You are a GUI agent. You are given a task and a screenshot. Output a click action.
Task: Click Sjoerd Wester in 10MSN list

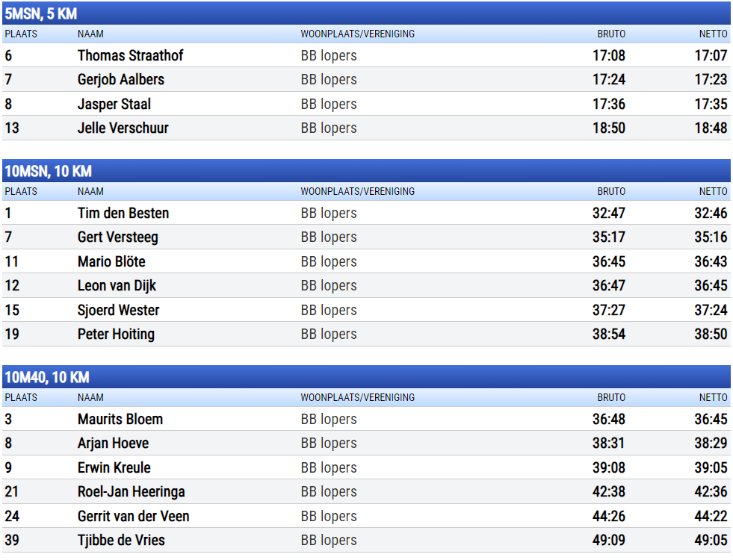[x=118, y=310]
